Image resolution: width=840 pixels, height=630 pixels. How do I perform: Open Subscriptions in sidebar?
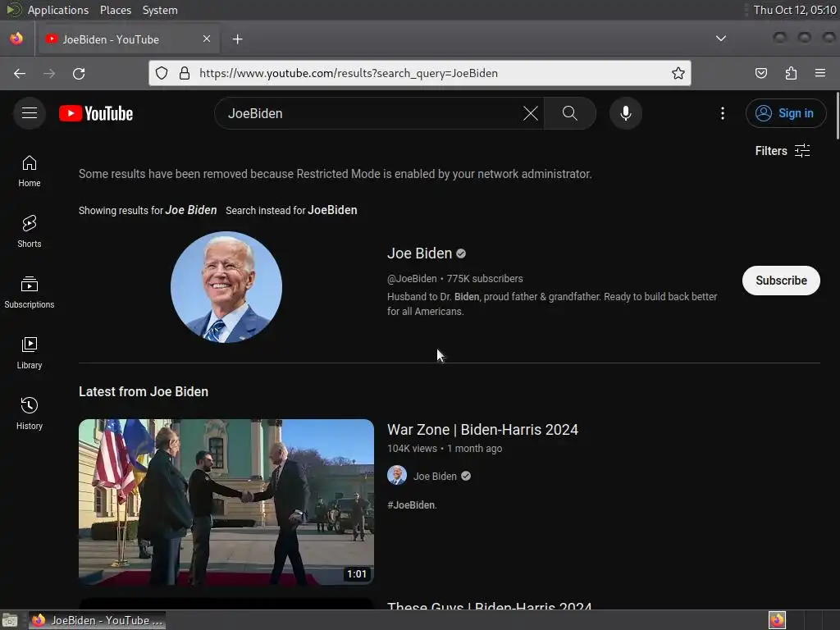(30, 293)
